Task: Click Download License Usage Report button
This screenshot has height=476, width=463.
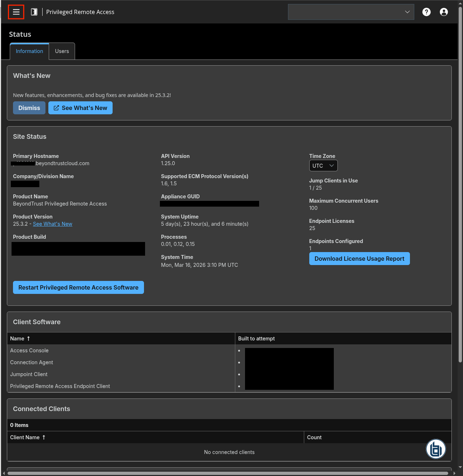Action: pos(359,259)
